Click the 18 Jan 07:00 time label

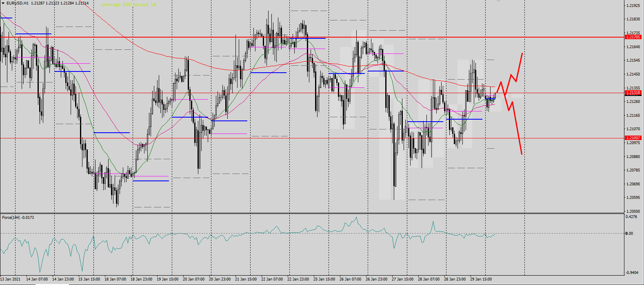point(115,279)
